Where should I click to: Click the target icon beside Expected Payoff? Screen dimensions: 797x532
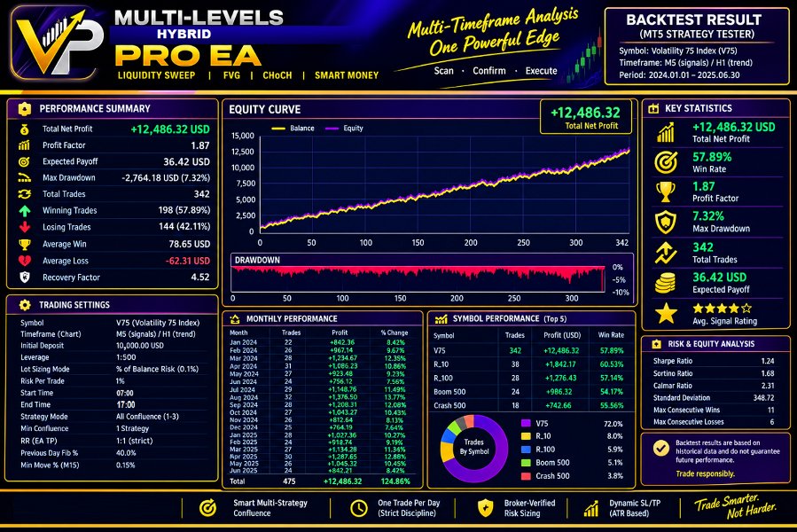click(x=25, y=161)
